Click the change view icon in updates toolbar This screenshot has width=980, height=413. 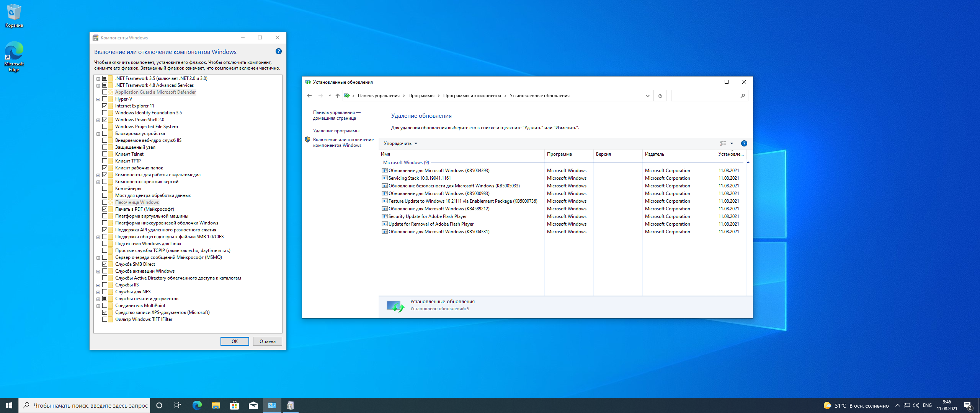723,143
